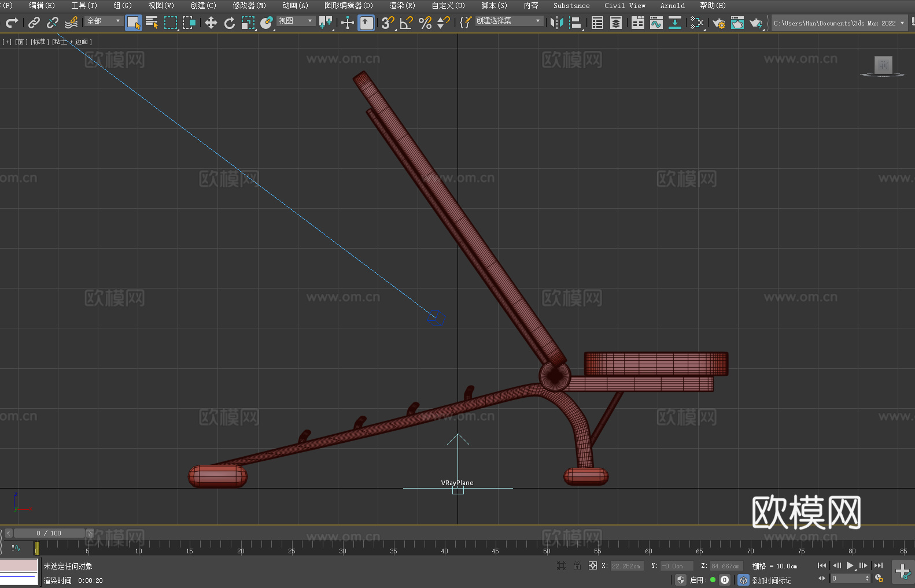Toggle the Selection Lock padlock

point(577,566)
